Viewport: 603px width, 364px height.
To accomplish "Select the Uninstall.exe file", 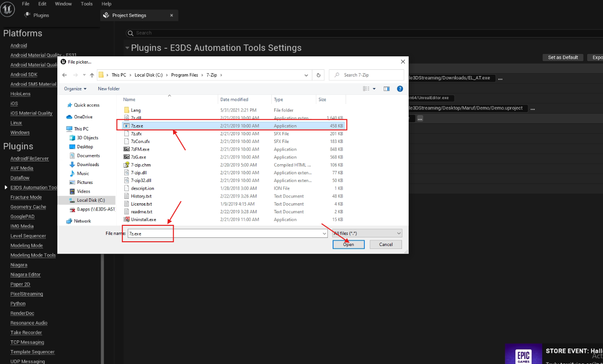I will click(x=143, y=220).
